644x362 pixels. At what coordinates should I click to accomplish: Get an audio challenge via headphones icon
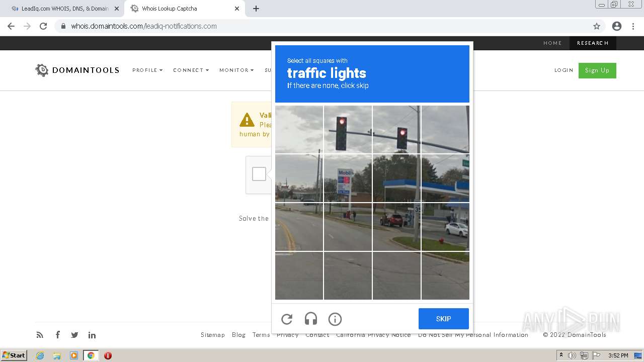311,319
